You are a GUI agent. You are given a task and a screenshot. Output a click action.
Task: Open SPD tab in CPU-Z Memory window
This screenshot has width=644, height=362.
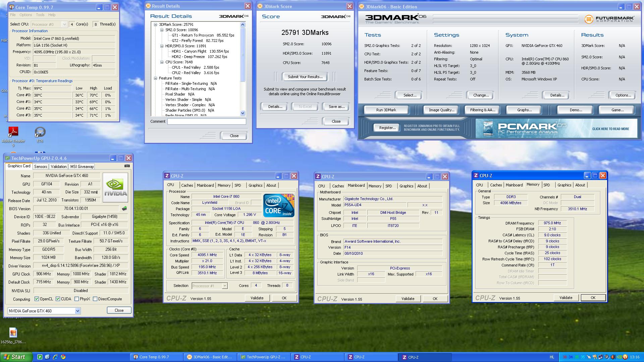coord(547,185)
